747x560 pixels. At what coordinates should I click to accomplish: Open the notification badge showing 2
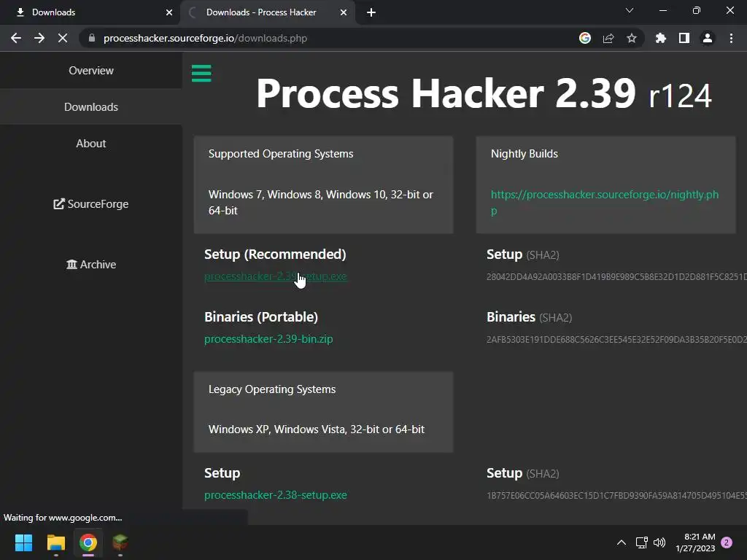click(727, 542)
